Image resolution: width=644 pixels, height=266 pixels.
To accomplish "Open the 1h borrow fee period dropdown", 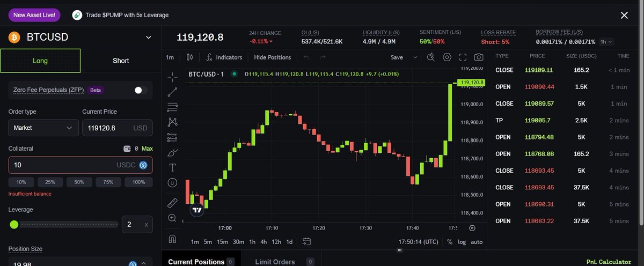I will point(606,41).
